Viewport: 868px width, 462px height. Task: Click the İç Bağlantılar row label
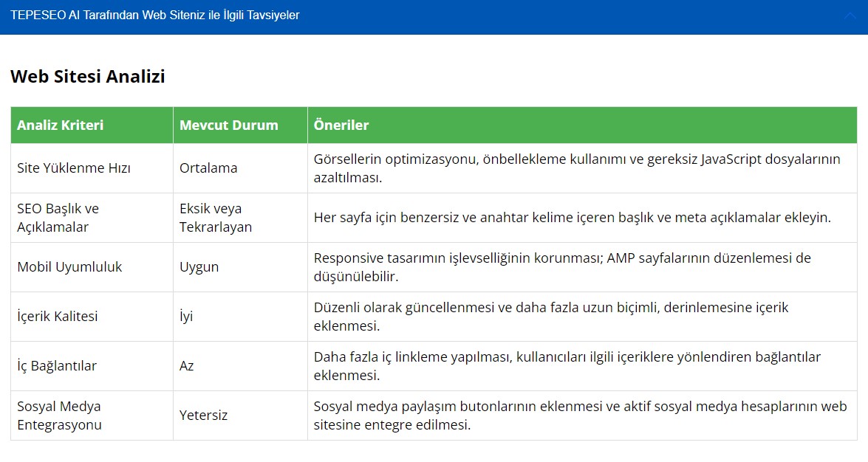(x=57, y=366)
